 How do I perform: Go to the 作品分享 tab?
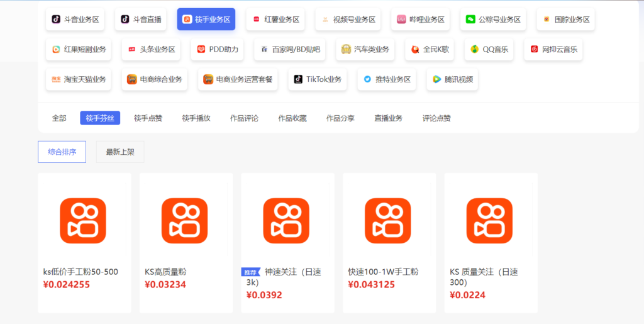pyautogui.click(x=340, y=118)
